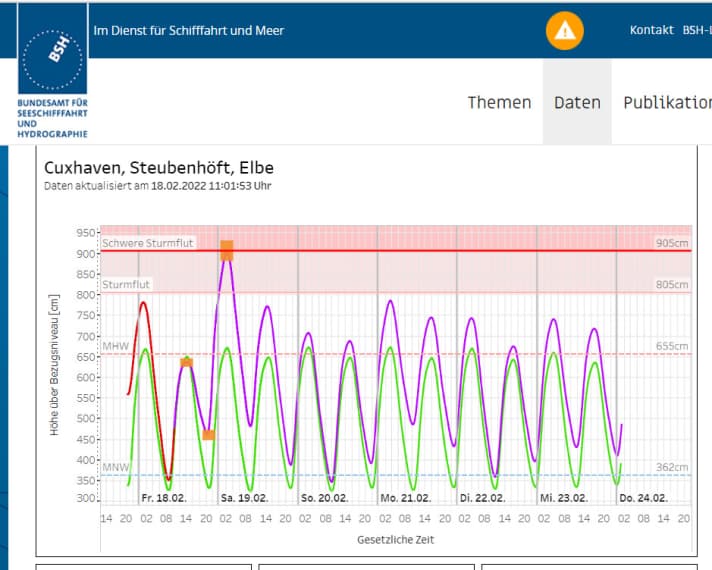Click the Bundesamt für Seeschifffahrt und Hydrographie text
Viewport: 712px width, 570px height.
pyautogui.click(x=53, y=118)
